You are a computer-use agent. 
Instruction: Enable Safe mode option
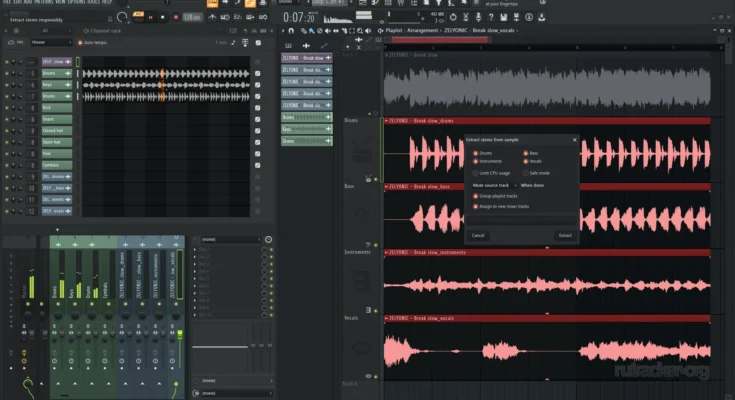[x=536, y=173]
